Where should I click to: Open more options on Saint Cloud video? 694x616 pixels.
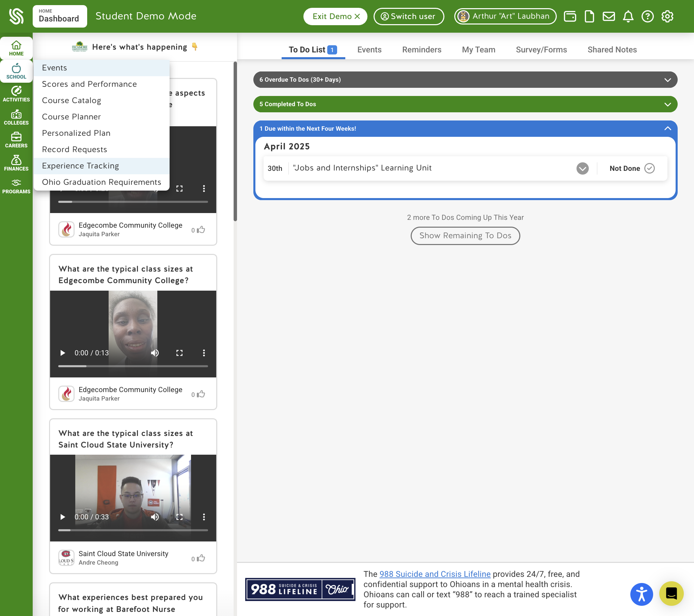tap(204, 517)
